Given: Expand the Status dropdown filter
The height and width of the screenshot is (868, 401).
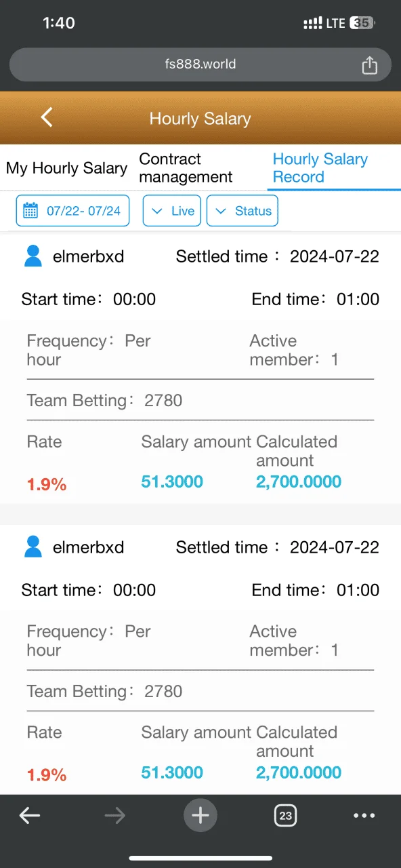Looking at the screenshot, I should click(242, 211).
